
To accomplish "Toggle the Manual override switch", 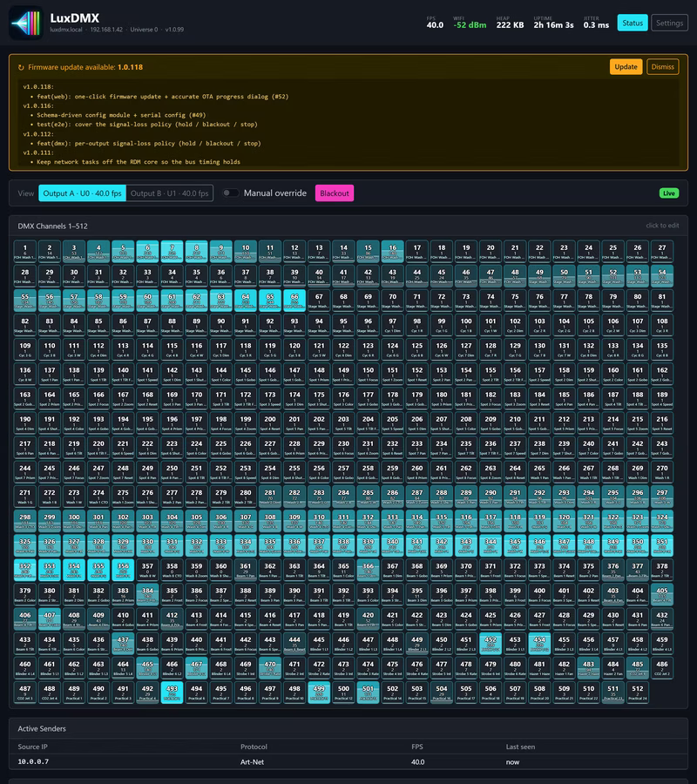I will 231,193.
